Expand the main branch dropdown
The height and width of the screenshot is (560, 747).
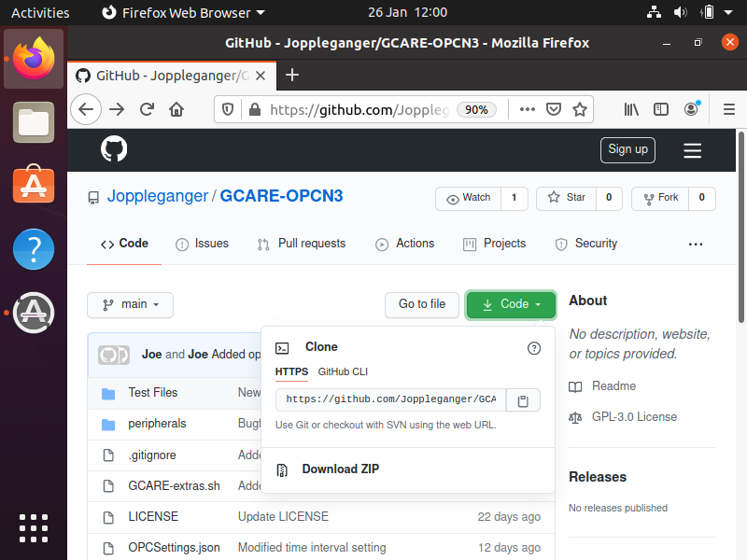[x=130, y=305]
